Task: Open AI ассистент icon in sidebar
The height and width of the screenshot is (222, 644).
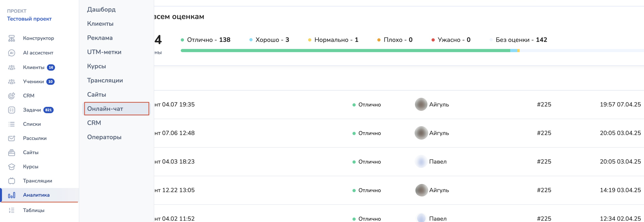Action: click(11, 53)
